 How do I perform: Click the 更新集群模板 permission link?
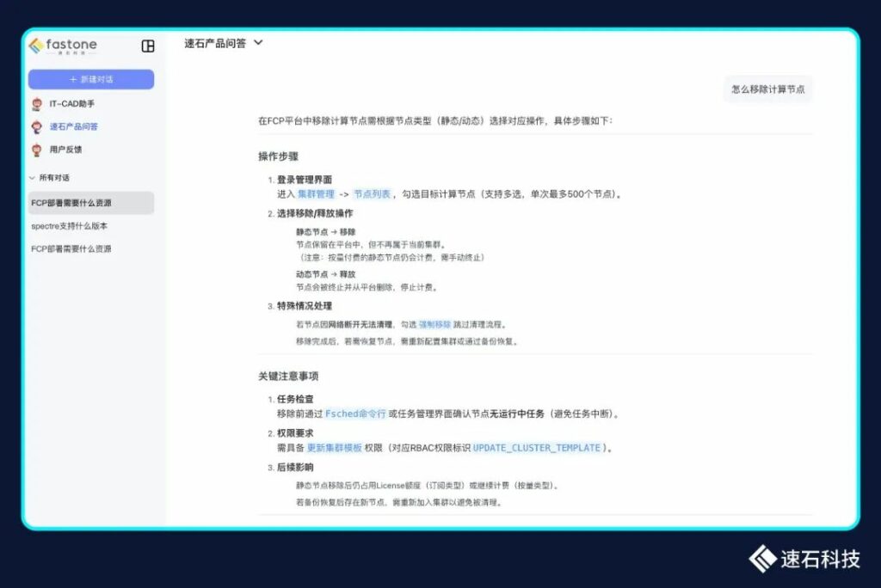pyautogui.click(x=334, y=448)
